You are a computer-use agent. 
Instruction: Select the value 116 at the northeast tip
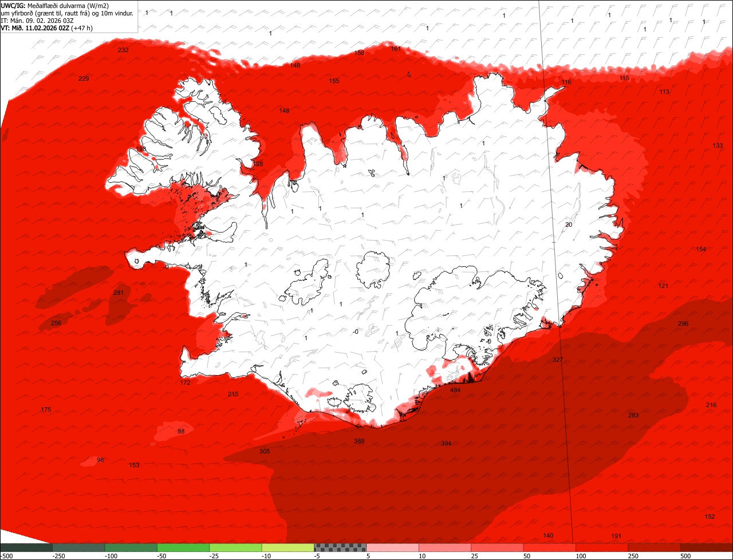[566, 82]
